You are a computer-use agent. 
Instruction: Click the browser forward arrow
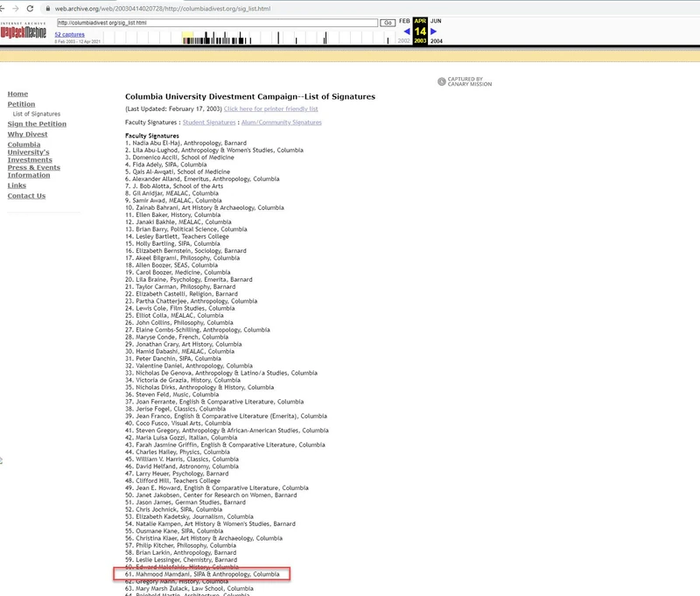[16, 9]
